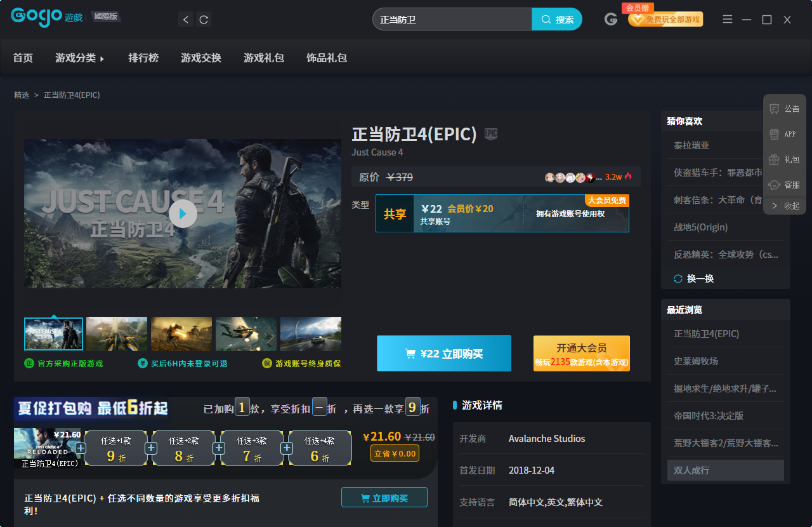Open 史莱姆牧场 in recently viewed
The height and width of the screenshot is (527, 812).
pyautogui.click(x=696, y=361)
